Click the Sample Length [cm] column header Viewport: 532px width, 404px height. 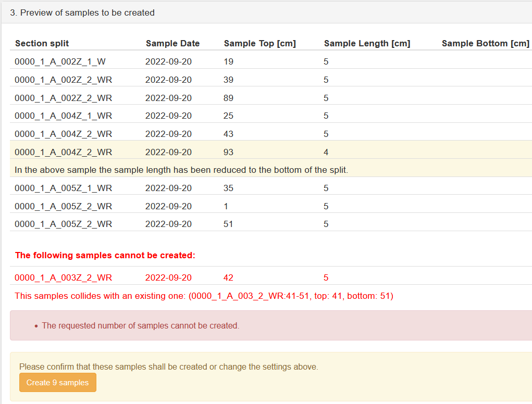pyautogui.click(x=367, y=43)
